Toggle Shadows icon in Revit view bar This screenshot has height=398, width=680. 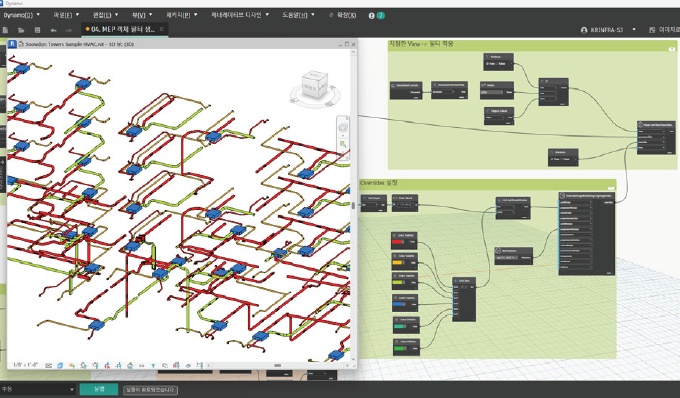point(84,365)
